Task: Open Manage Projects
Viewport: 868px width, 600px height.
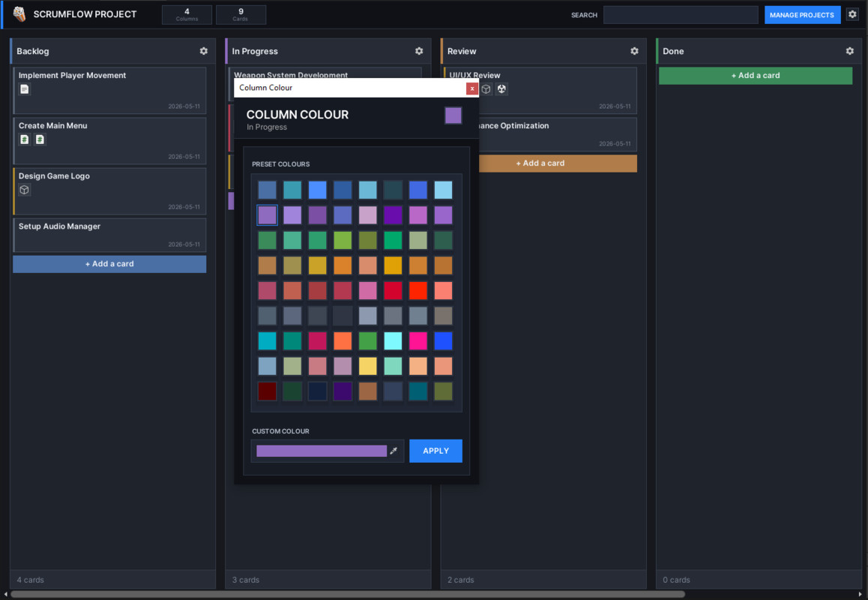Action: click(x=802, y=15)
